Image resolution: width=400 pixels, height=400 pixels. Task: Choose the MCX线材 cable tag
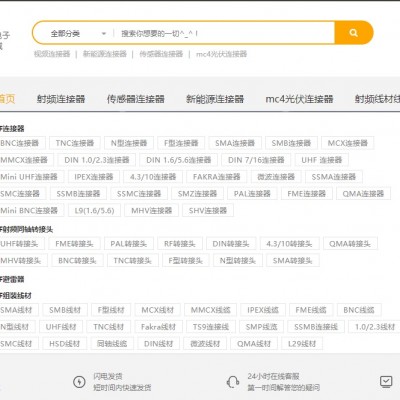pos(158,310)
